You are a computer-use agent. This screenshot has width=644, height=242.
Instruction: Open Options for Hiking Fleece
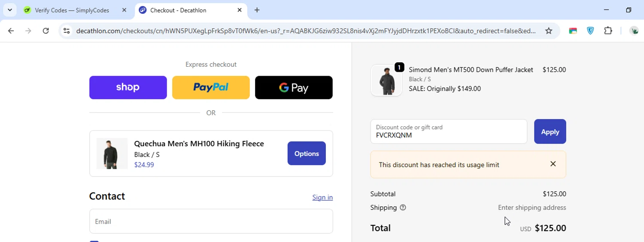pyautogui.click(x=307, y=153)
